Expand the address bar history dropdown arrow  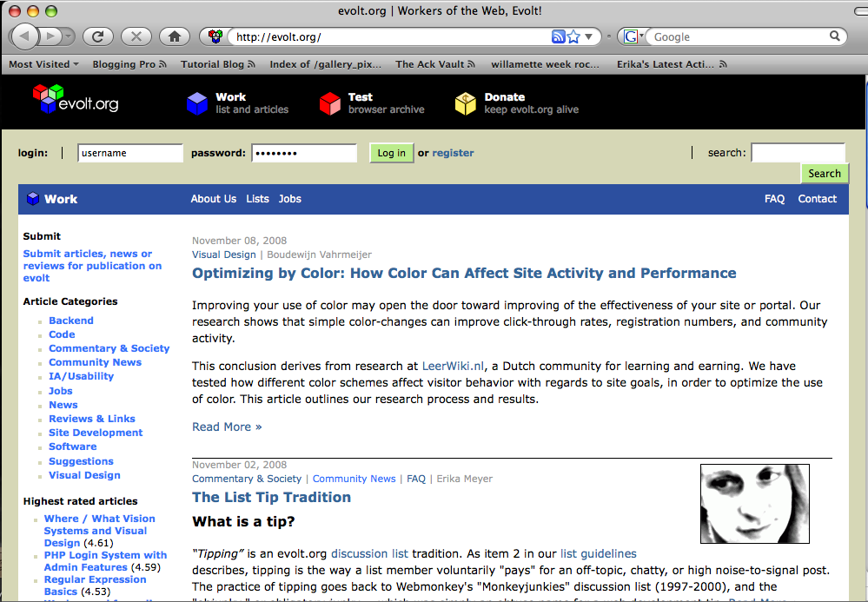click(589, 36)
